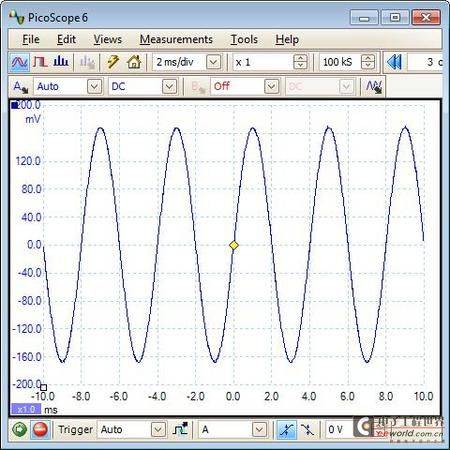Switch to Spectrum Mode bars icon
Image resolution: width=450 pixels, height=450 pixels.
(61, 62)
